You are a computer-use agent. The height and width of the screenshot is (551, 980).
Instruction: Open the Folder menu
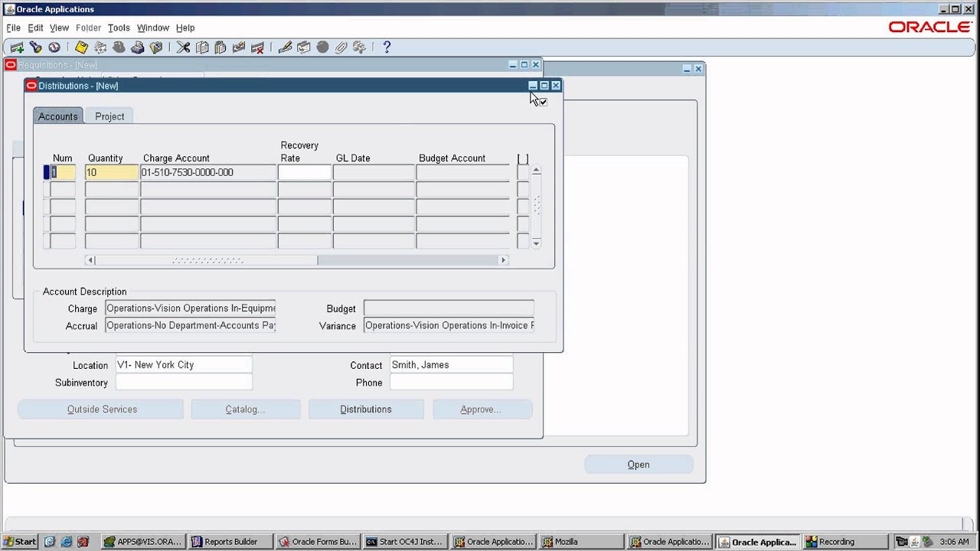coord(88,28)
